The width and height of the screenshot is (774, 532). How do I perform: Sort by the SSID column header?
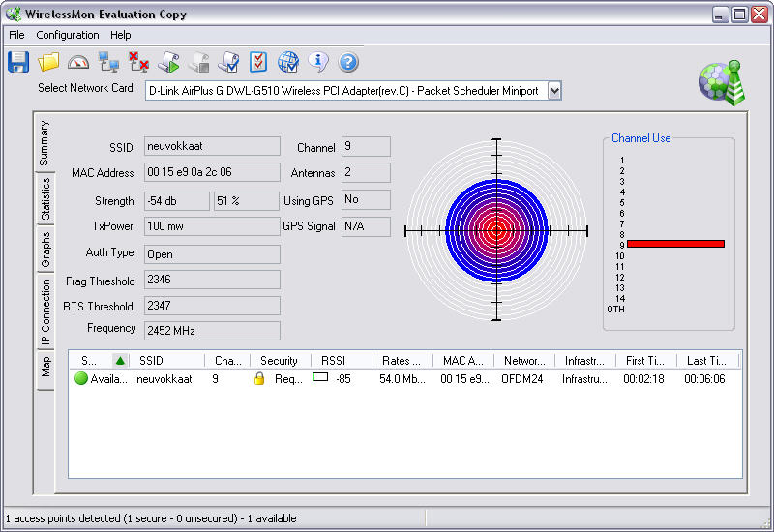click(x=165, y=361)
